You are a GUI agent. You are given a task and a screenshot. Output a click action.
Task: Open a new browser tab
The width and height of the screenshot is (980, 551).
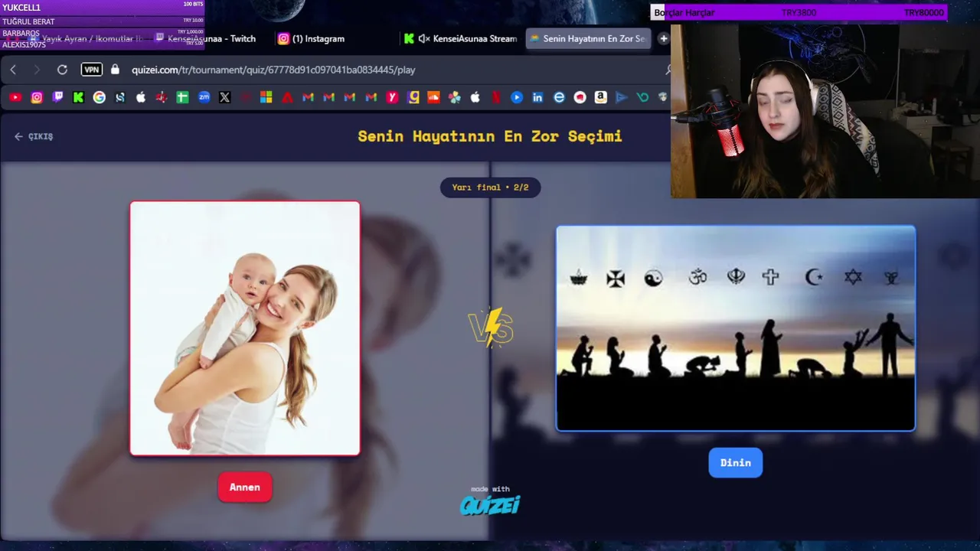pyautogui.click(x=663, y=38)
